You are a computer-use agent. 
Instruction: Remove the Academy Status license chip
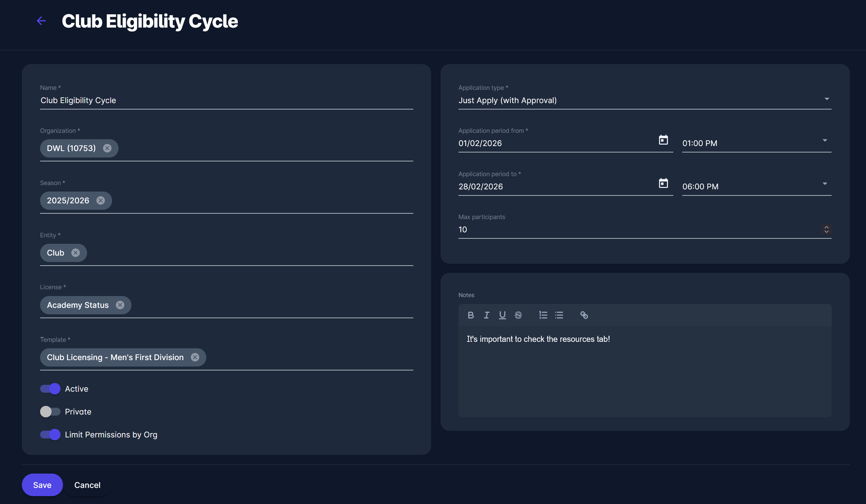120,305
